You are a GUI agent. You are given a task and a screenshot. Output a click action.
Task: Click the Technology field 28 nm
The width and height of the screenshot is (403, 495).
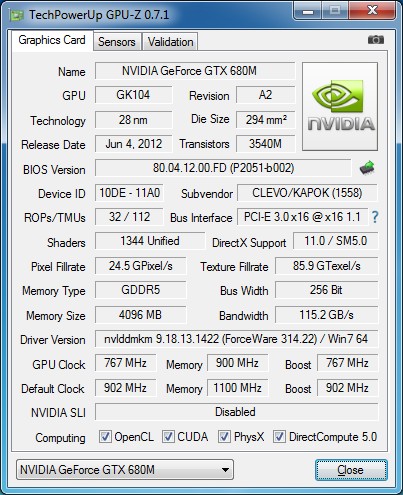click(x=134, y=120)
